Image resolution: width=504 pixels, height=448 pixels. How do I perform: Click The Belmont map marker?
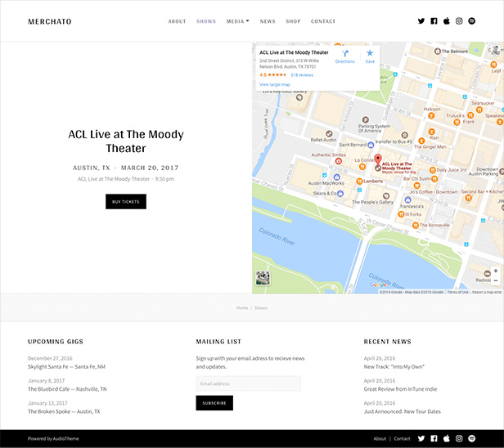pyautogui.click(x=437, y=51)
